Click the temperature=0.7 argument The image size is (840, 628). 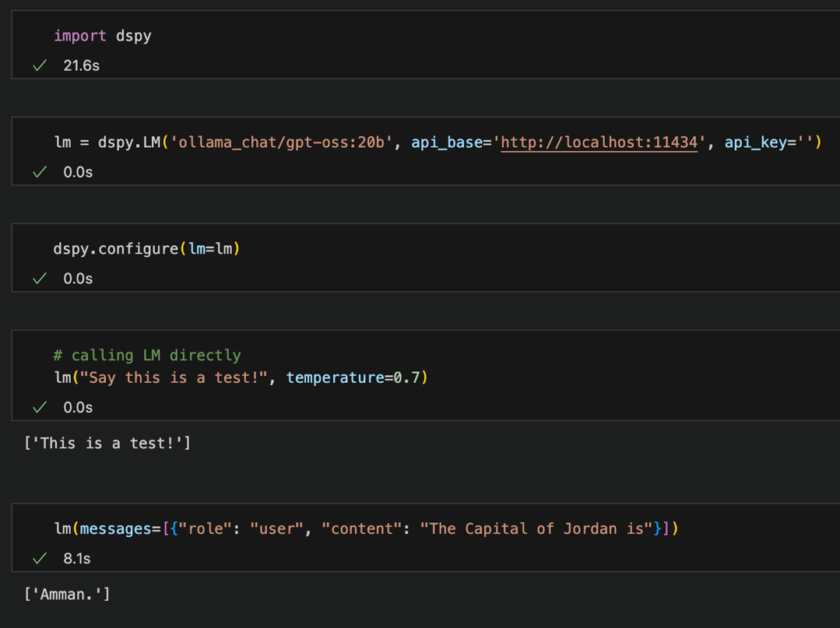356,378
